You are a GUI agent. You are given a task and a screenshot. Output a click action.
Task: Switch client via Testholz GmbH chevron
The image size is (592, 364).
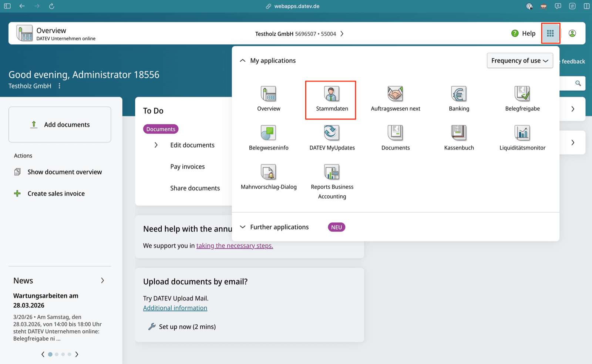pyautogui.click(x=342, y=34)
